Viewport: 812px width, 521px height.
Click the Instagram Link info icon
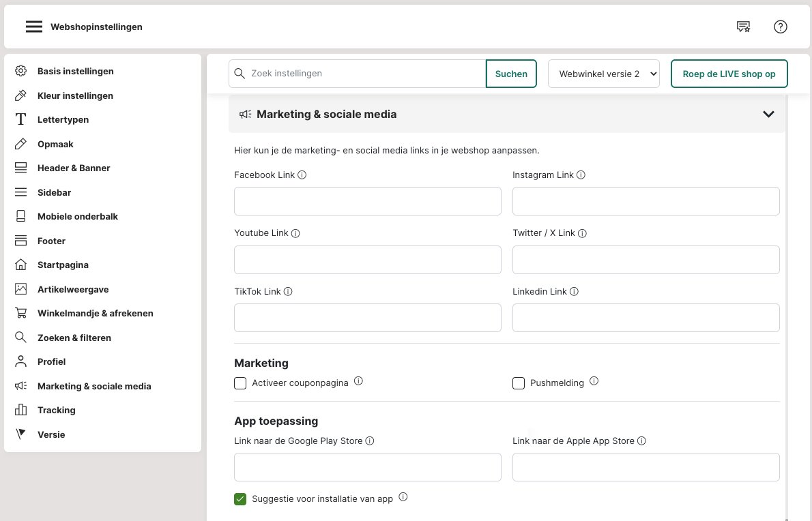[581, 175]
